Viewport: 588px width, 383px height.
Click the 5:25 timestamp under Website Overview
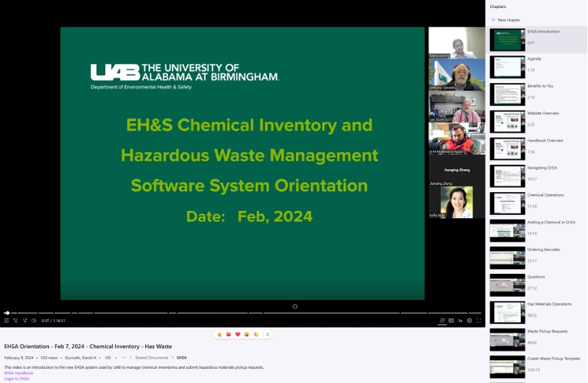coord(531,125)
